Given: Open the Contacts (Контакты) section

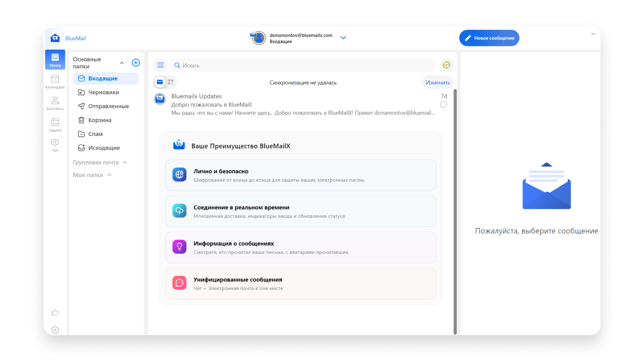Looking at the screenshot, I should [55, 103].
